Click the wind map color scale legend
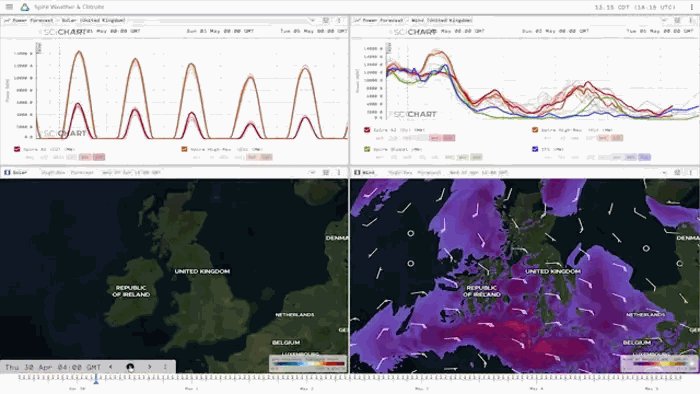Image resolution: width=700 pixels, height=394 pixels. pyautogui.click(x=659, y=363)
